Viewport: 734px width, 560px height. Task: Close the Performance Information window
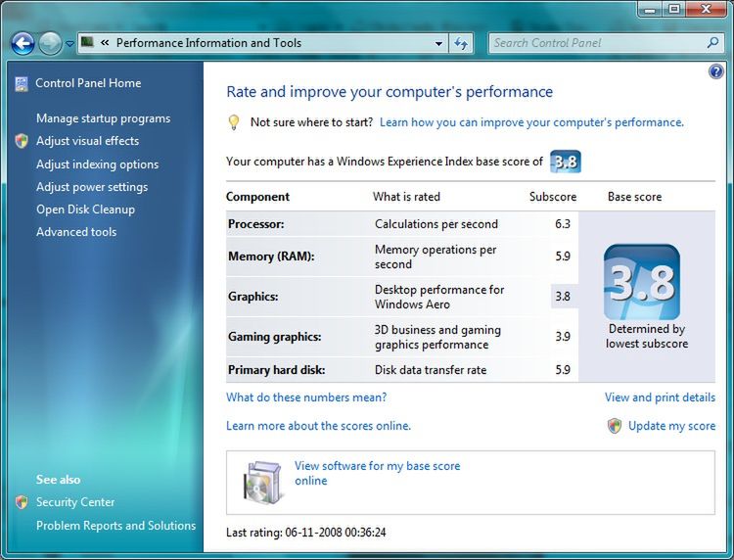click(707, 9)
